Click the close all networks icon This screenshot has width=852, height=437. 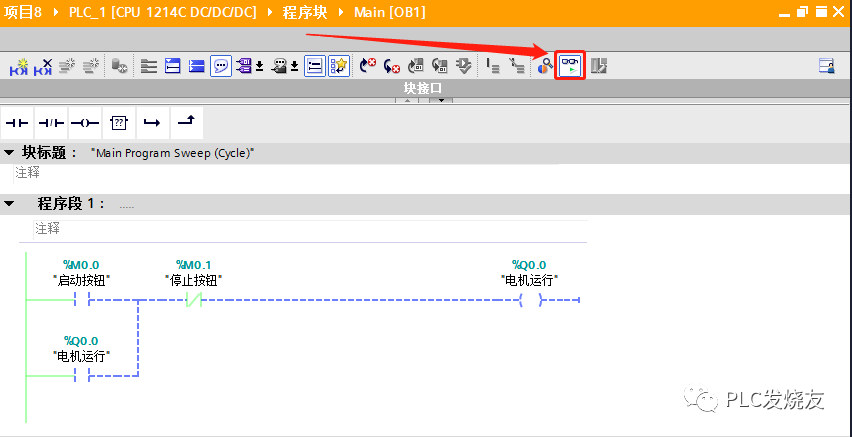(196, 66)
